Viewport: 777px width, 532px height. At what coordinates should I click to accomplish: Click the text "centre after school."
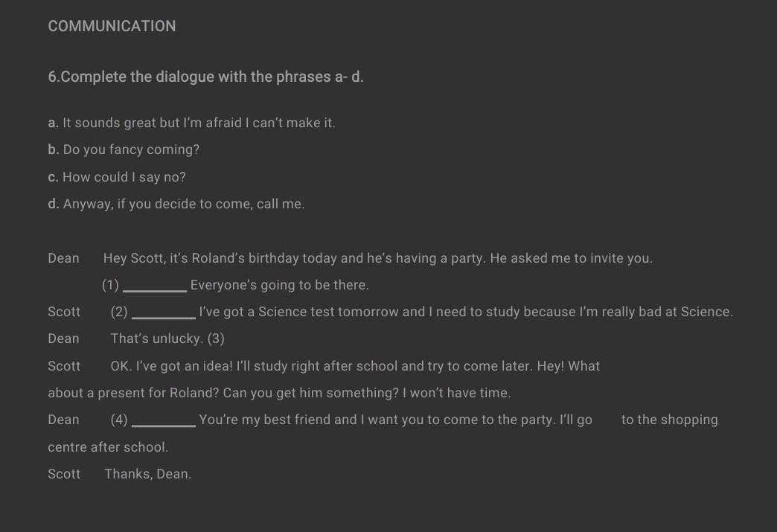click(x=108, y=447)
